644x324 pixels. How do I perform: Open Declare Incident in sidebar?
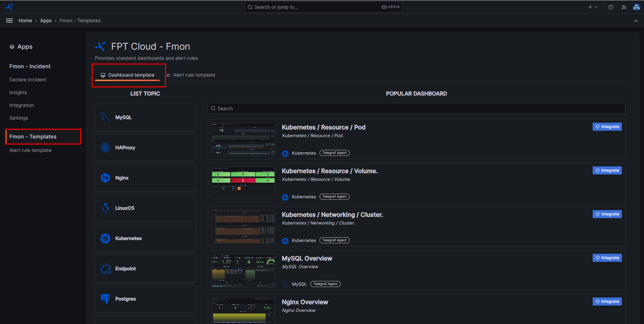[28, 80]
